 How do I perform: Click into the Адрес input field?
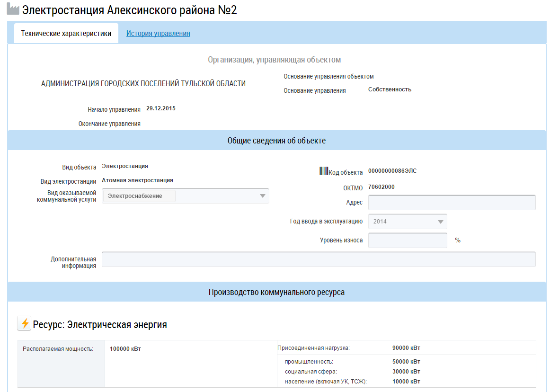tap(452, 202)
